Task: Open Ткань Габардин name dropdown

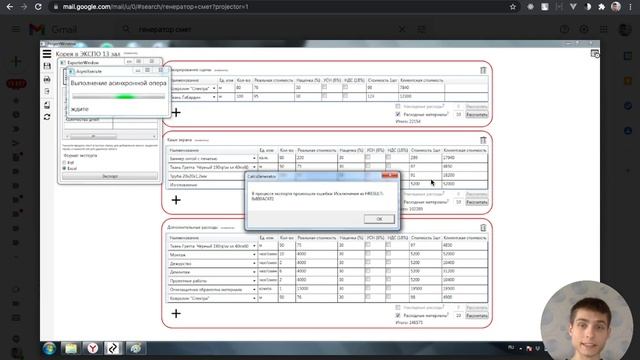Action: click(x=214, y=97)
